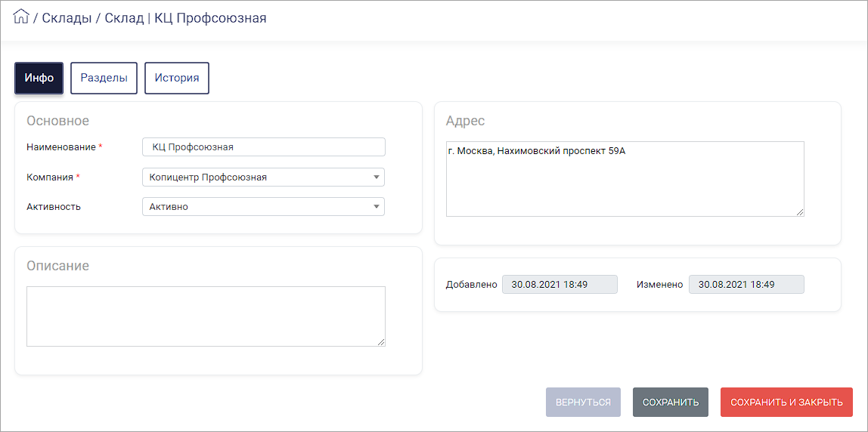Expand the Компания dropdown
Image resolution: width=868 pixels, height=432 pixels.
pos(263,177)
